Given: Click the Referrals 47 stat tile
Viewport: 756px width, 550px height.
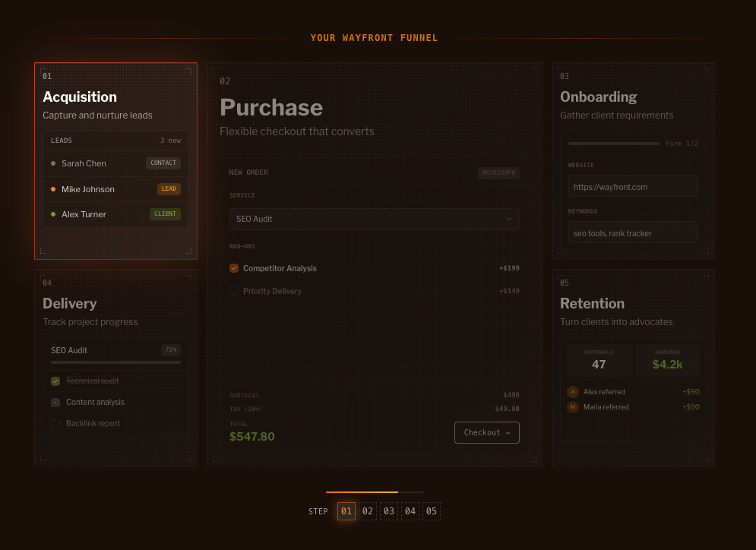Looking at the screenshot, I should pos(598,360).
